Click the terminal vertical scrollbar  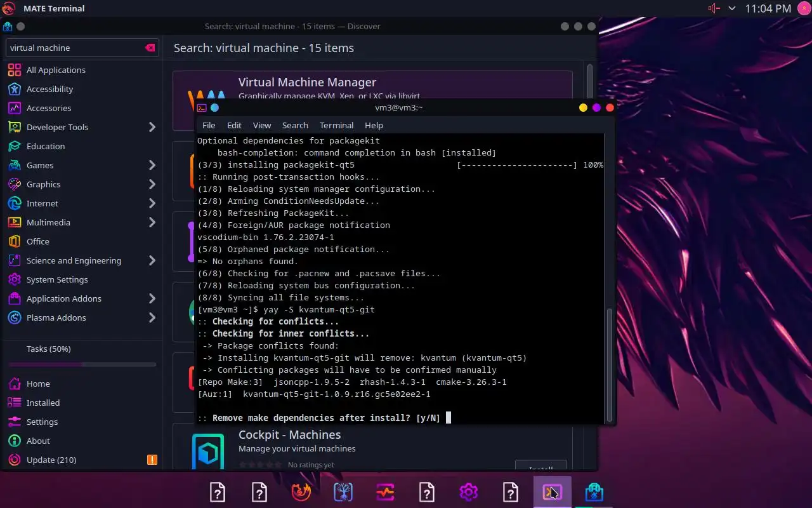point(610,364)
